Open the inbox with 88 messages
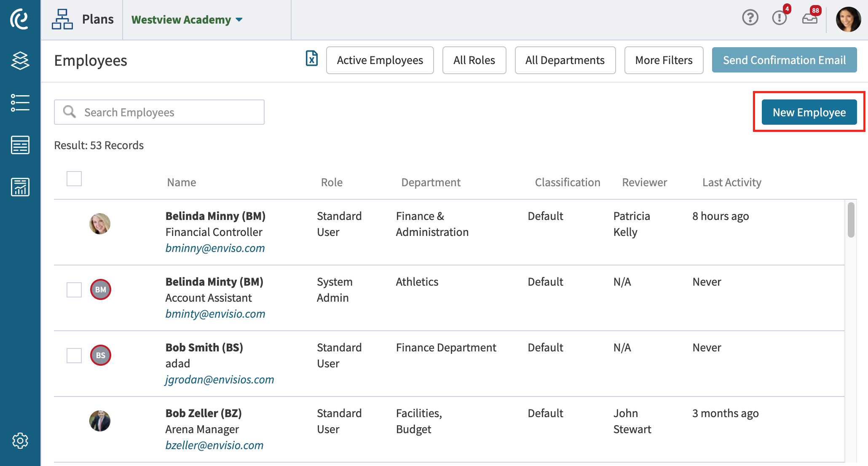Image resolution: width=868 pixels, height=466 pixels. click(809, 19)
